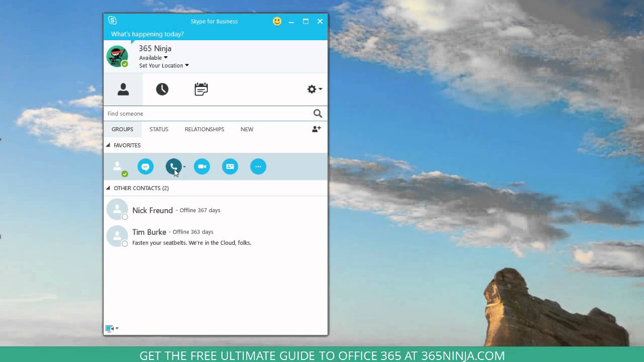Switch to the New tab
Screen dimensions: 644x362
247,129
